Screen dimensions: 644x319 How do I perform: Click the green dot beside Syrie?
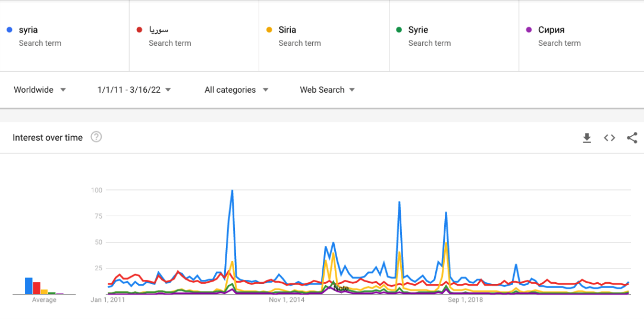(399, 30)
